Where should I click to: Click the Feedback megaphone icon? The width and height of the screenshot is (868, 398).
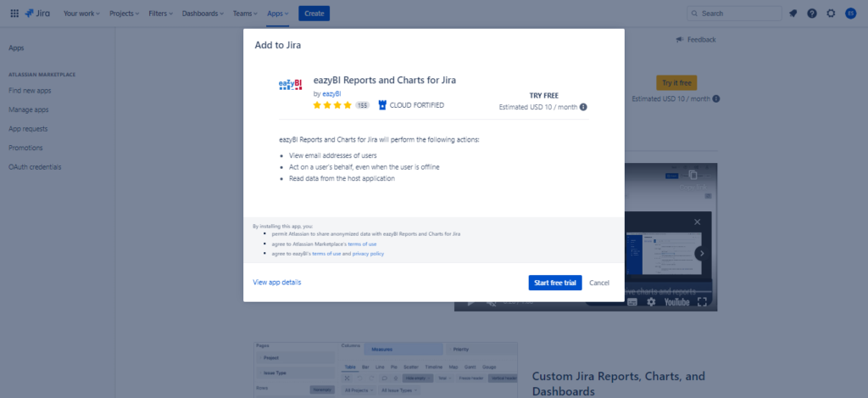point(680,39)
